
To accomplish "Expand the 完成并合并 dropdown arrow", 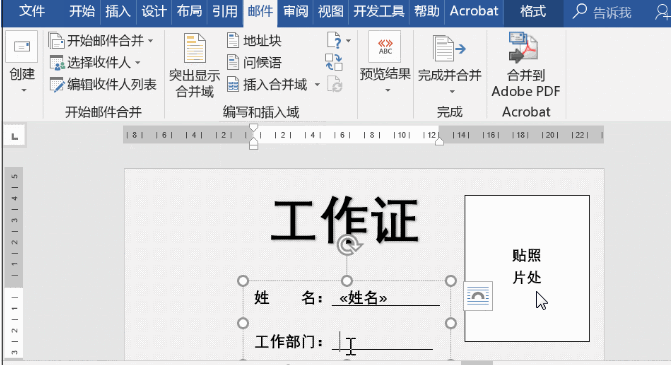I will 452,92.
